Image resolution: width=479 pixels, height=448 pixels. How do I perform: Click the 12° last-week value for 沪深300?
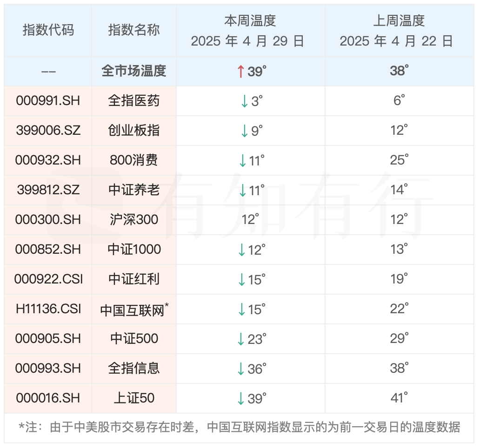(399, 219)
